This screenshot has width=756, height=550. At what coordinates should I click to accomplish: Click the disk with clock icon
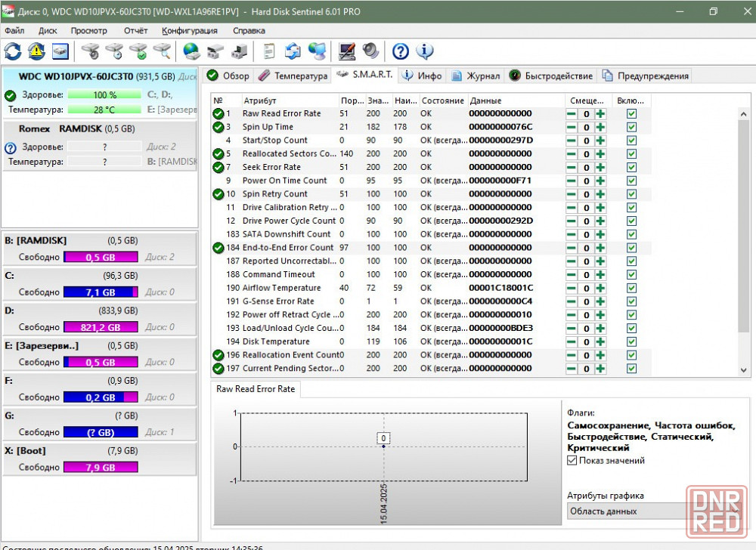[115, 51]
